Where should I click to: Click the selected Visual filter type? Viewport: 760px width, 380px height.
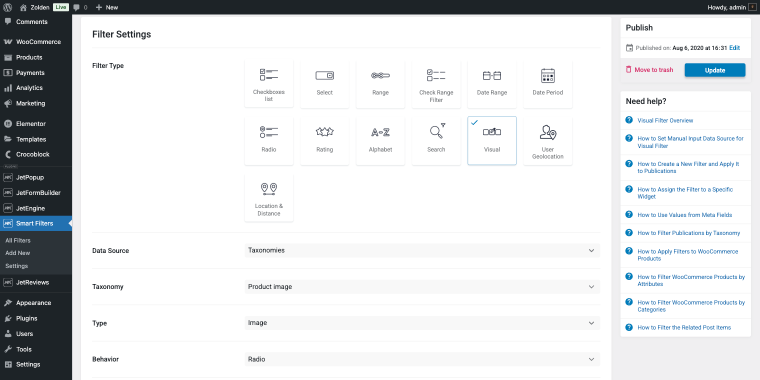pyautogui.click(x=491, y=141)
